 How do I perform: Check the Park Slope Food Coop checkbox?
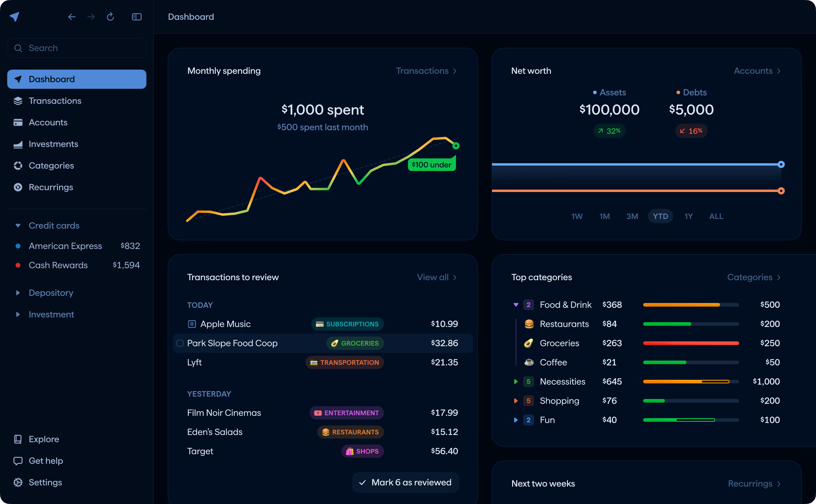click(180, 343)
